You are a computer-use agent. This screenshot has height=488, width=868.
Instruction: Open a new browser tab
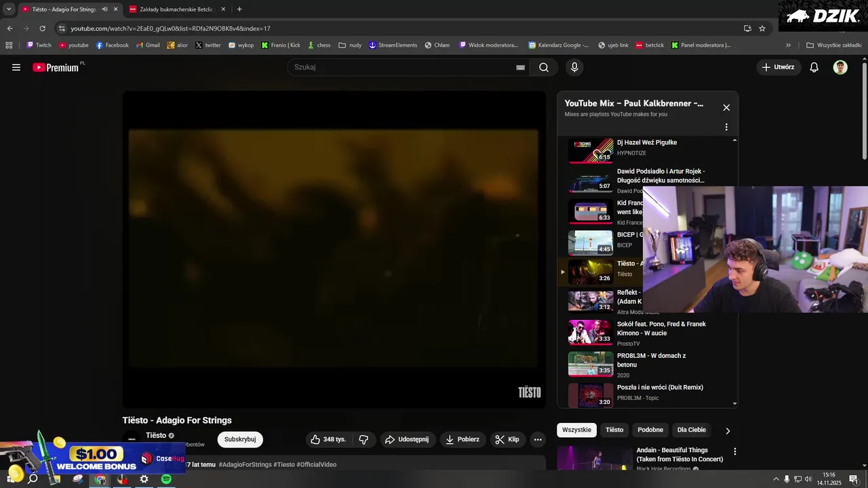(239, 9)
